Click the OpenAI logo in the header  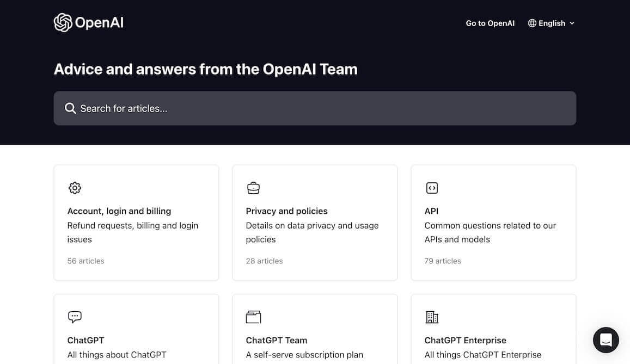pyautogui.click(x=88, y=22)
